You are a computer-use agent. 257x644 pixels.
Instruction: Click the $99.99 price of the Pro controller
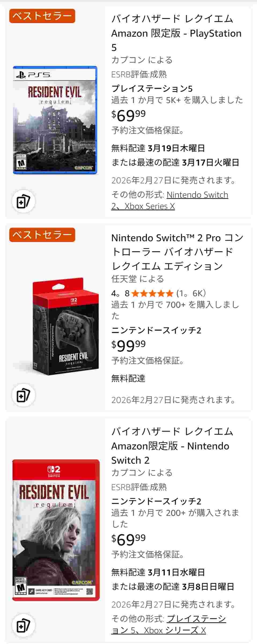pos(129,345)
